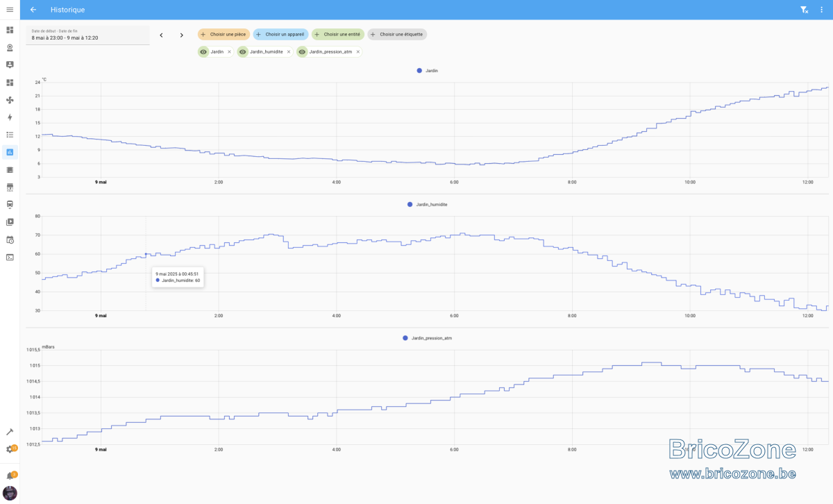833x504 pixels.
Task: Click the date range input field
Action: [x=88, y=35]
